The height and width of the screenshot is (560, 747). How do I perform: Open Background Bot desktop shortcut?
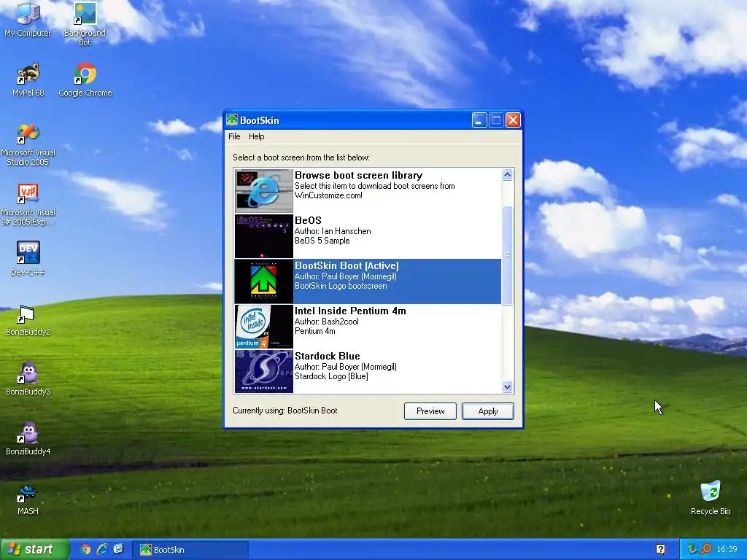point(85,24)
